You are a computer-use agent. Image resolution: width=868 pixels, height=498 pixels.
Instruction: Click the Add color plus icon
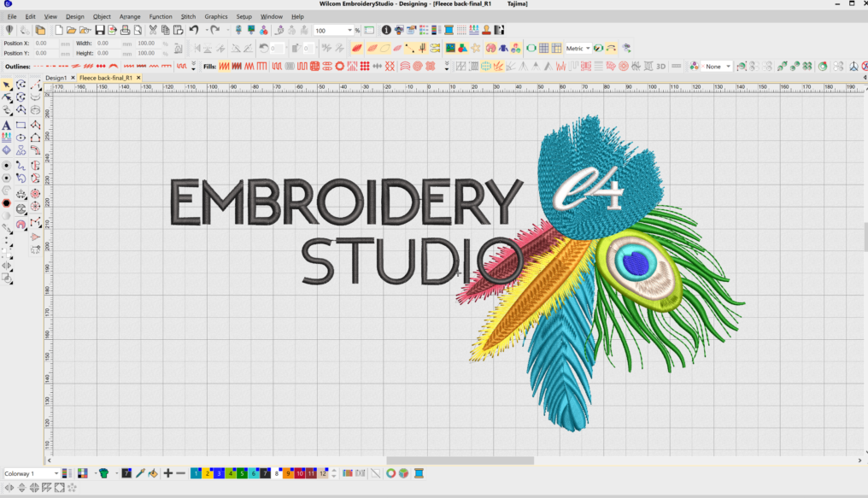tap(168, 473)
